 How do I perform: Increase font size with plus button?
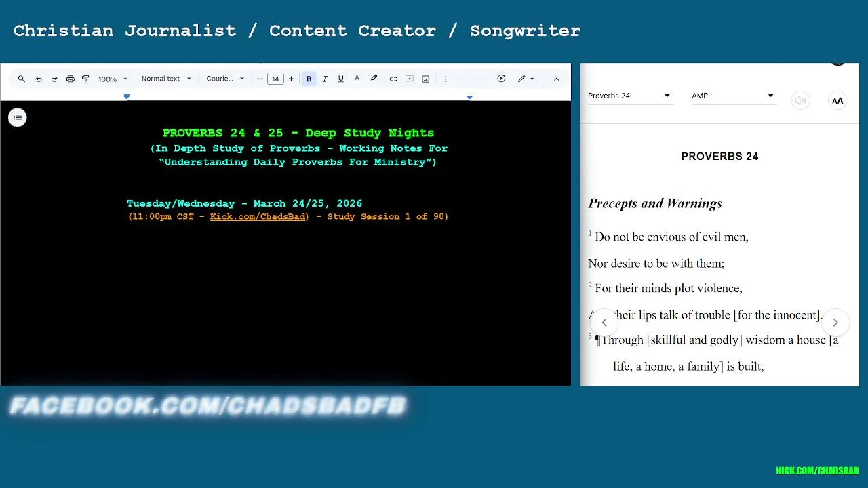point(291,79)
